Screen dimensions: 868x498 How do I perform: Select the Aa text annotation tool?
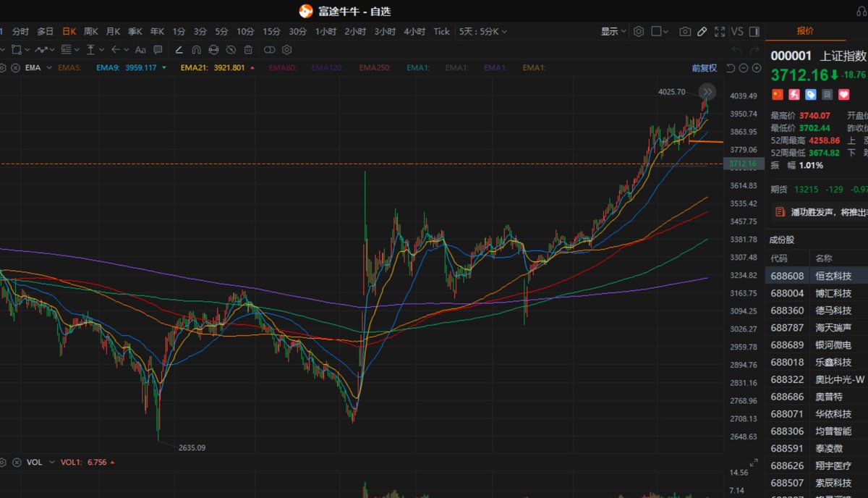[x=140, y=49]
